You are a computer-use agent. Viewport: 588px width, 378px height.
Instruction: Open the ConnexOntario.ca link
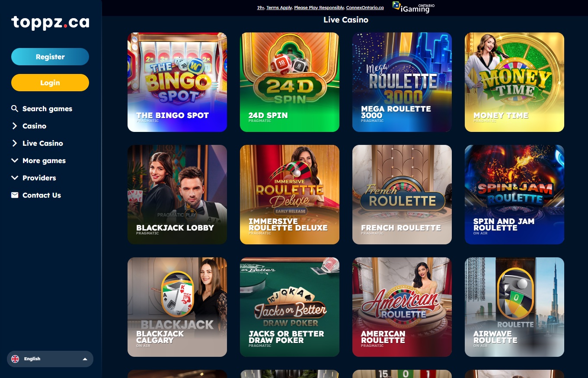click(x=365, y=8)
